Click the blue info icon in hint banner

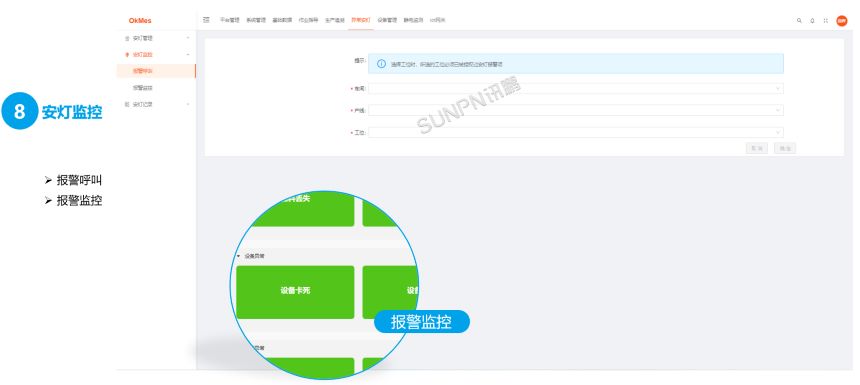click(x=381, y=64)
